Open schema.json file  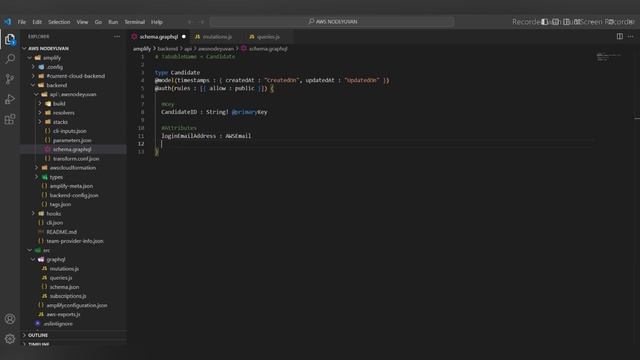point(64,287)
